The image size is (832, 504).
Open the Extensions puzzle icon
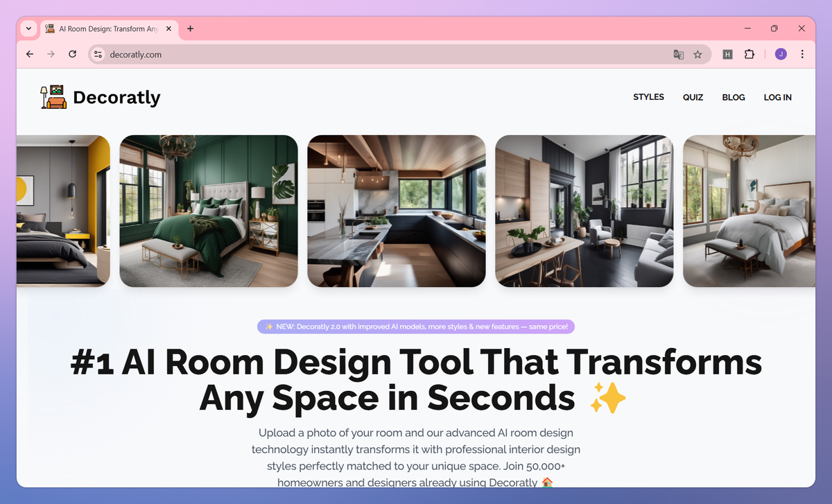click(749, 54)
